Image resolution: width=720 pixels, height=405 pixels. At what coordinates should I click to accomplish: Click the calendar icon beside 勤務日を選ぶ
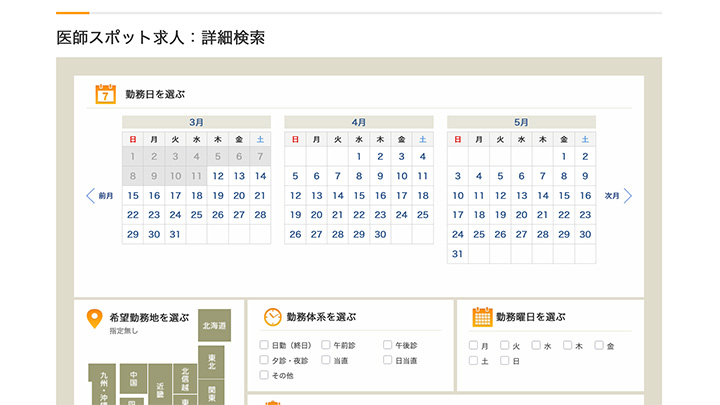pyautogui.click(x=106, y=94)
